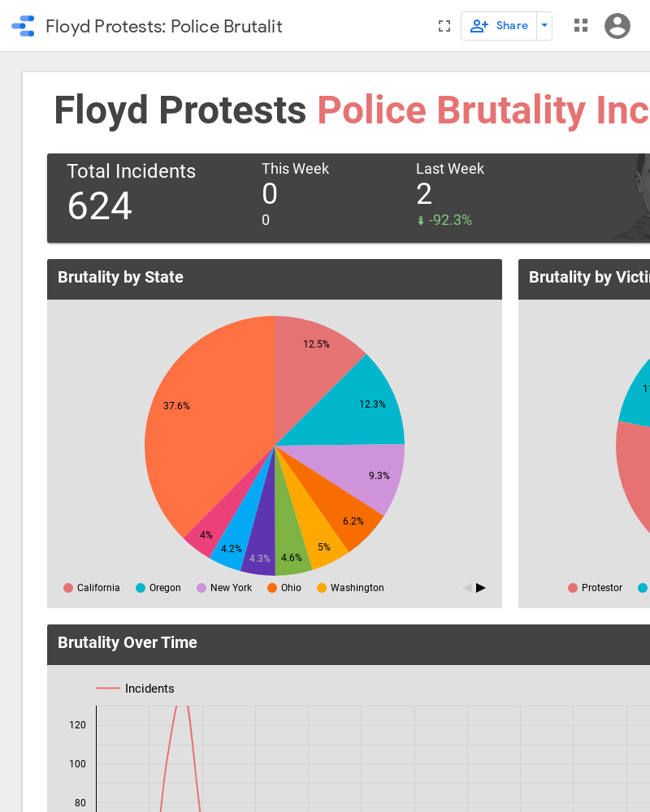
Task: Click the Last Week scorecard value
Action: (424, 195)
